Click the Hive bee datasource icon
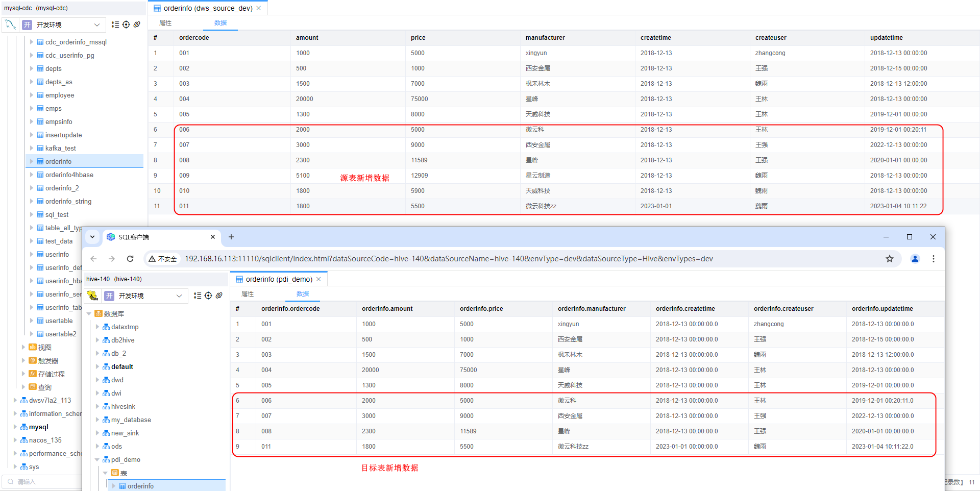 [x=92, y=296]
